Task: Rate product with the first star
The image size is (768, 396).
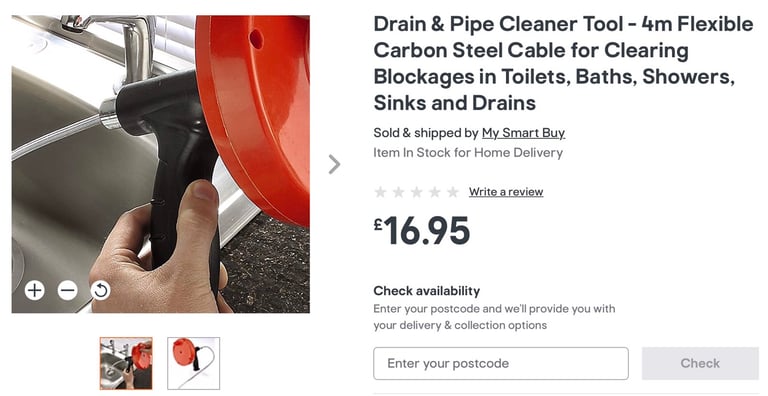Action: pos(381,192)
